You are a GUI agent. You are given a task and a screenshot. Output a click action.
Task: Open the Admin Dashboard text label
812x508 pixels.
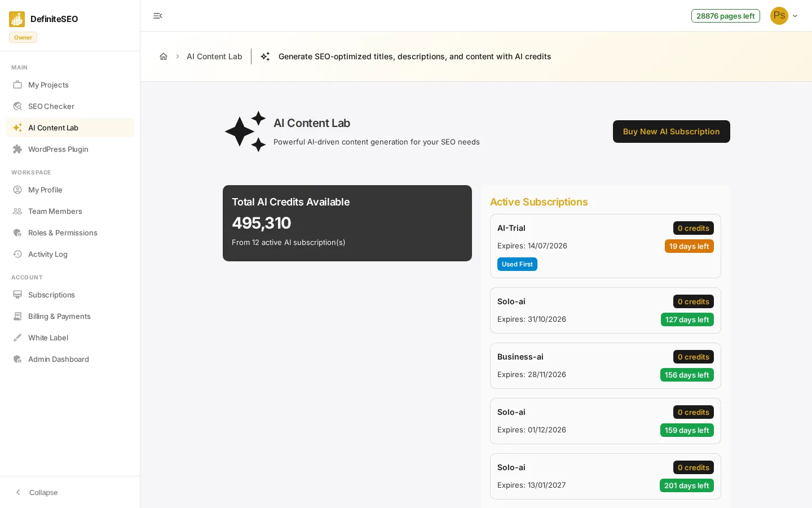tap(59, 359)
